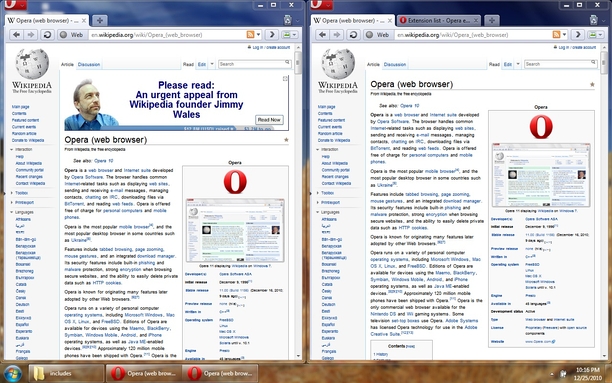Viewport: 612px width, 383px height.
Task: Open Random article link in right sidebar
Action: pos(330,134)
